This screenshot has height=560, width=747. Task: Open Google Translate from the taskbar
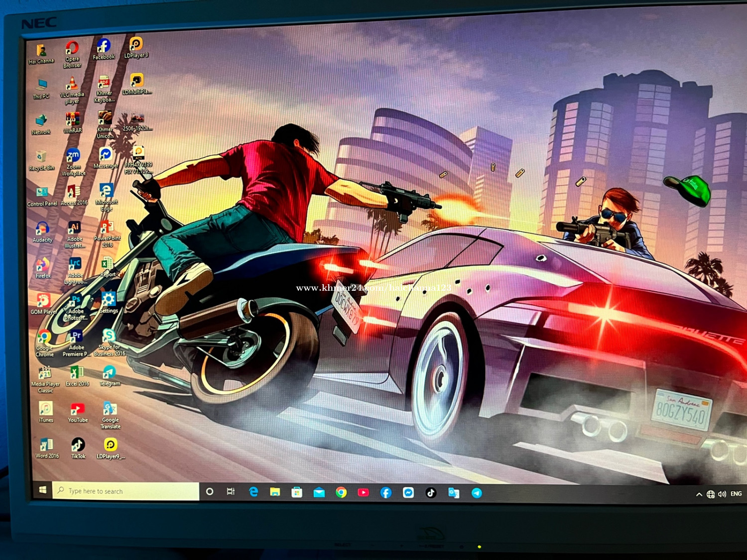coord(454,493)
